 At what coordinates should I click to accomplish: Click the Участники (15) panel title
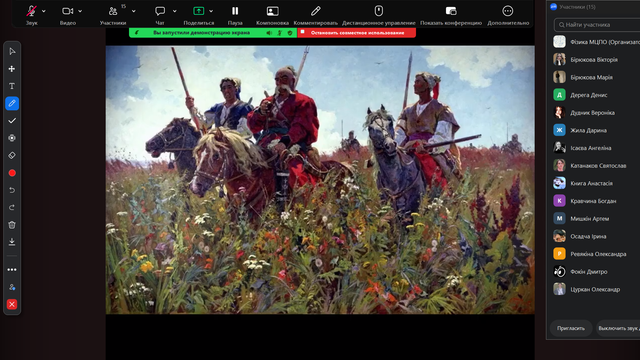click(577, 7)
